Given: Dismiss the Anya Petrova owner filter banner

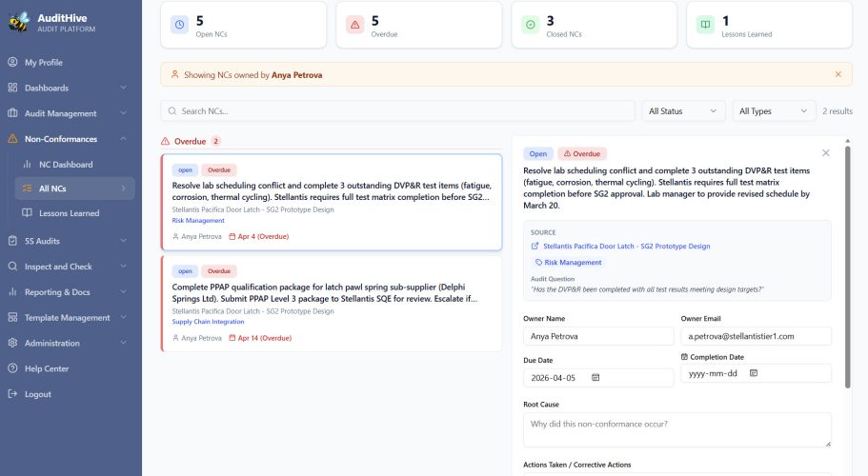Looking at the screenshot, I should click(x=838, y=74).
